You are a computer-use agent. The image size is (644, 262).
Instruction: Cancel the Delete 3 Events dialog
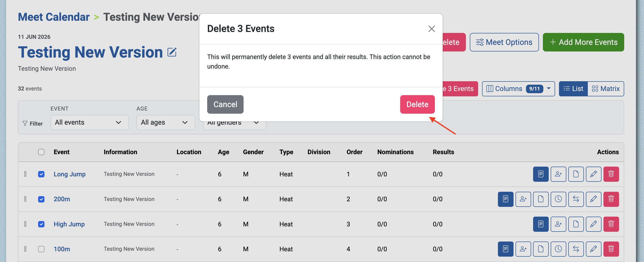[x=225, y=104]
